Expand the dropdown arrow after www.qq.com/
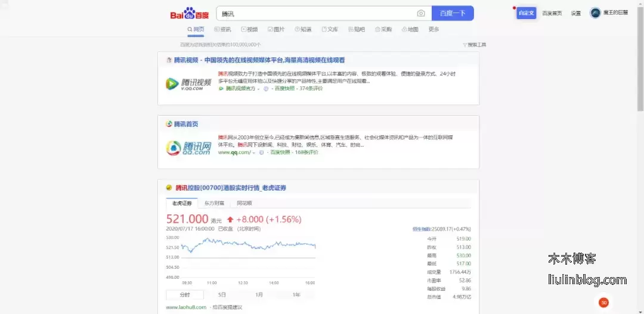Image resolution: width=644 pixels, height=314 pixels. (253, 153)
